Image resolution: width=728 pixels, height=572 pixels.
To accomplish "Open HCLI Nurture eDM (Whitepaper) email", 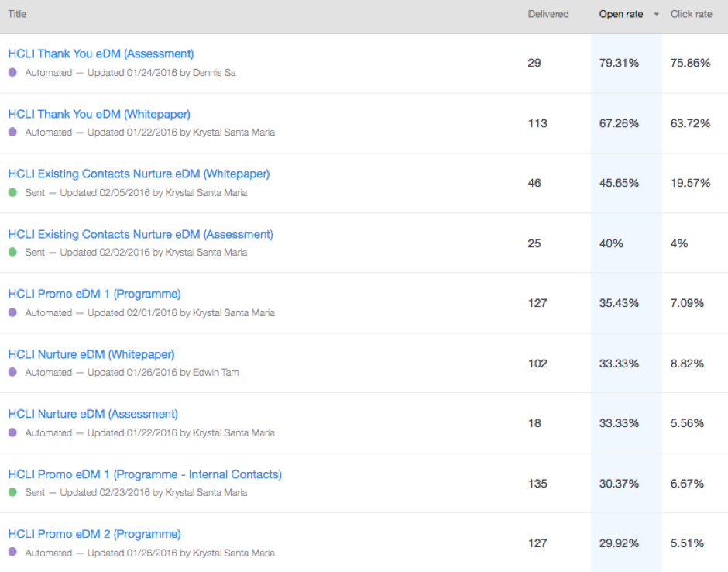I will [91, 354].
